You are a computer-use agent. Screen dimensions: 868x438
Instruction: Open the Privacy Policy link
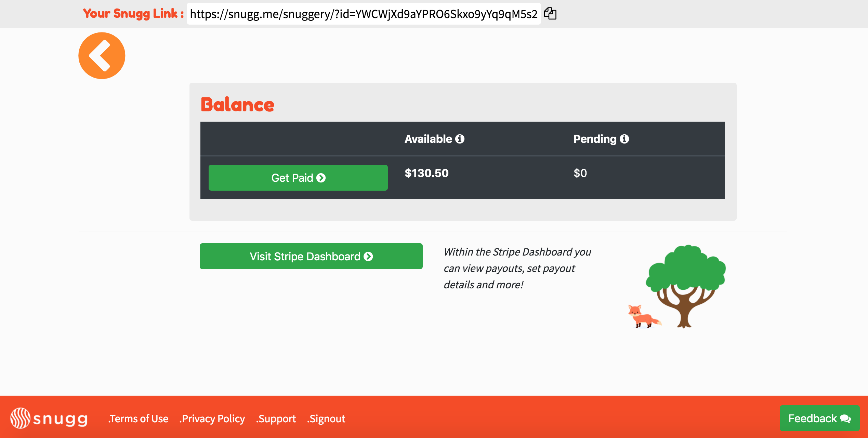click(x=212, y=419)
